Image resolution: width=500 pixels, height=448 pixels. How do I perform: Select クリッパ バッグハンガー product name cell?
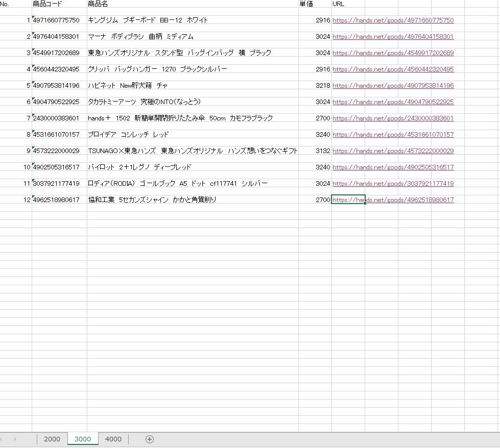(x=193, y=69)
